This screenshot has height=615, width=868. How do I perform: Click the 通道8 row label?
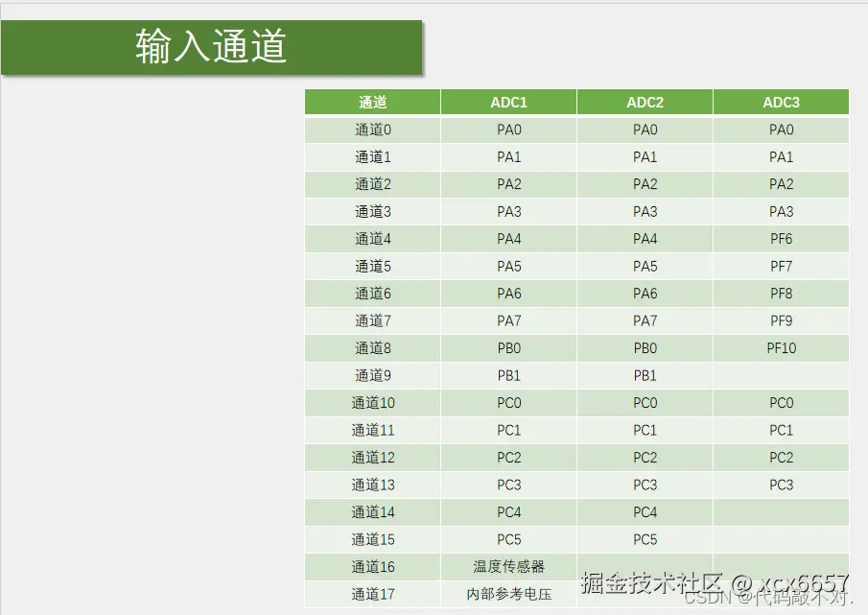tap(372, 348)
